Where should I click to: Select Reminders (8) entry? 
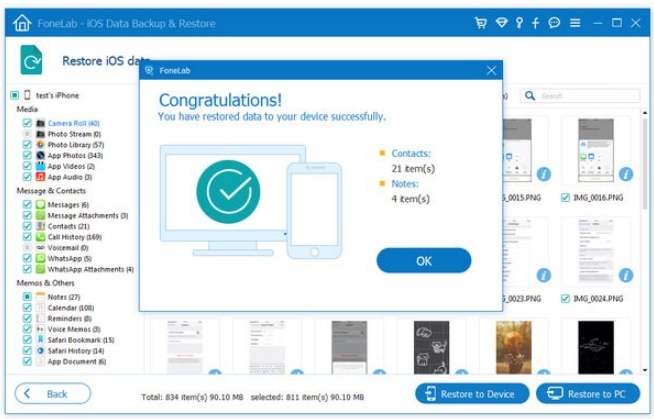click(x=69, y=318)
